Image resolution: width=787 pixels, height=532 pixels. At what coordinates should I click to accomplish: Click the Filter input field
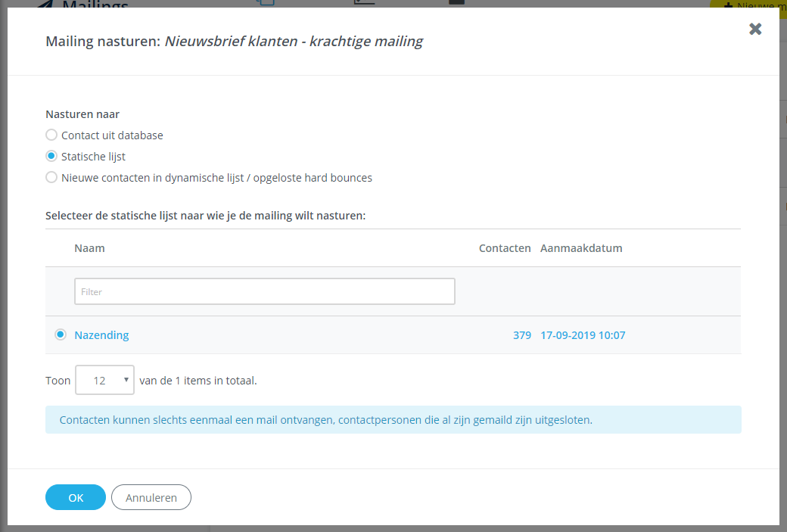(264, 291)
